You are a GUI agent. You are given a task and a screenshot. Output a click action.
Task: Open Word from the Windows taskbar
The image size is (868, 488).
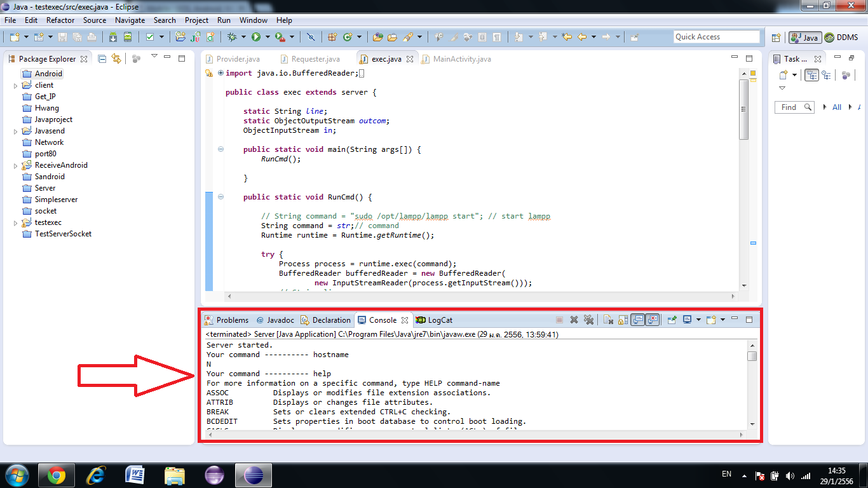coord(135,475)
